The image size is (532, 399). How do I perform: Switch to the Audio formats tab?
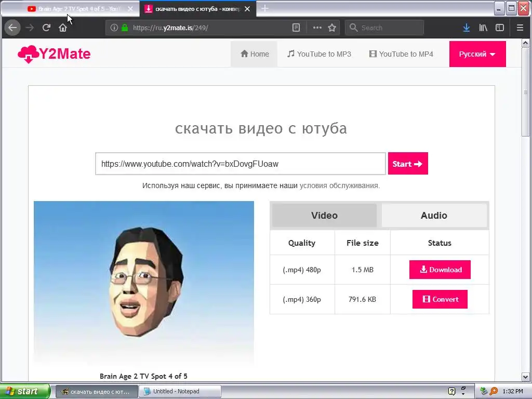434,216
